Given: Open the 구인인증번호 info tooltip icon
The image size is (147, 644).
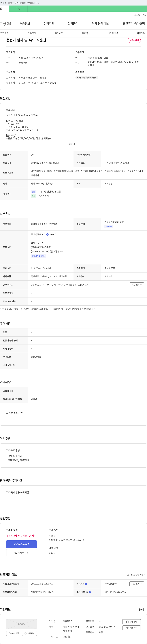Looking at the screenshot, I should pyautogui.click(x=90, y=592).
